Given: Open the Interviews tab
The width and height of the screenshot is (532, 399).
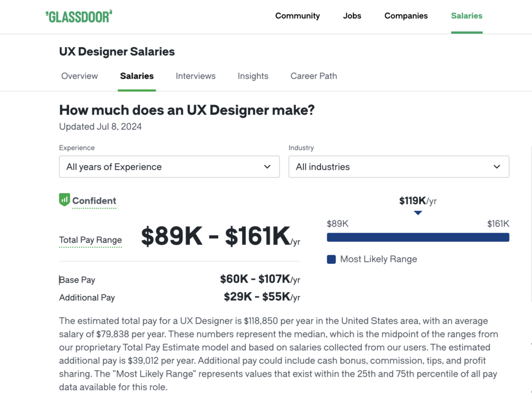Looking at the screenshot, I should coord(195,76).
